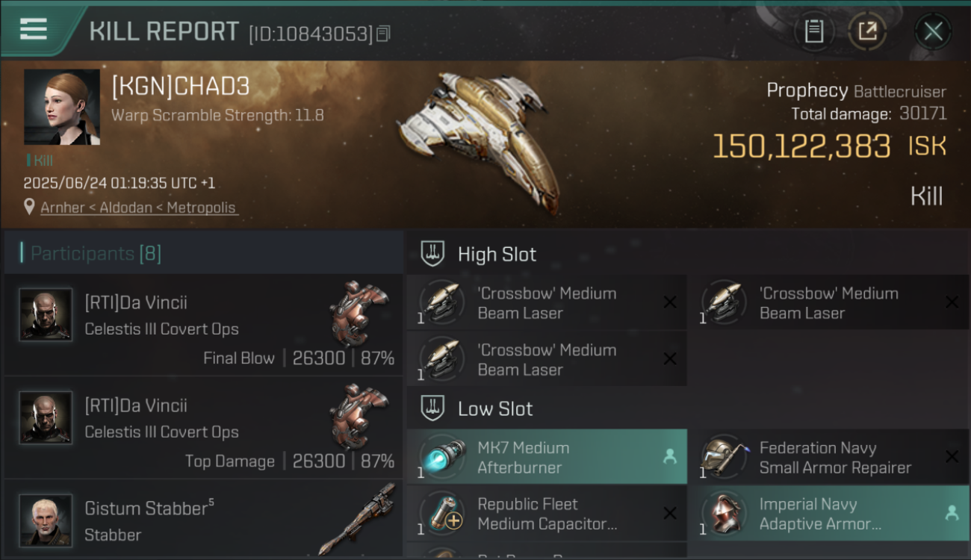Image resolution: width=971 pixels, height=560 pixels.
Task: Open CHAD3 pilot portrait
Action: point(61,107)
